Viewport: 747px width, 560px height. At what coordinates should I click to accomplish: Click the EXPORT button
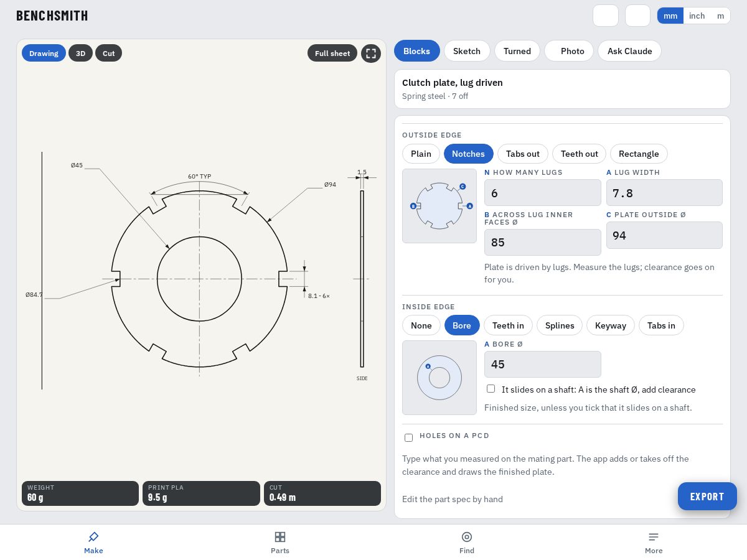coord(707,497)
